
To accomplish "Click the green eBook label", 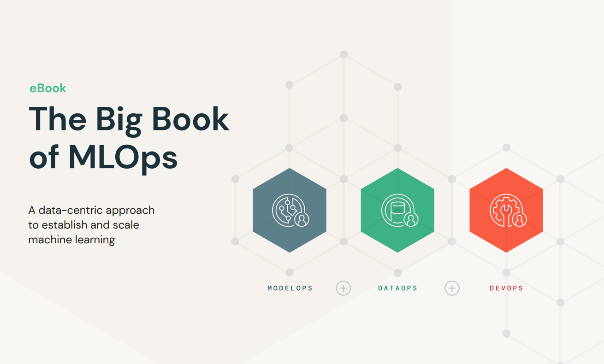I will (47, 88).
